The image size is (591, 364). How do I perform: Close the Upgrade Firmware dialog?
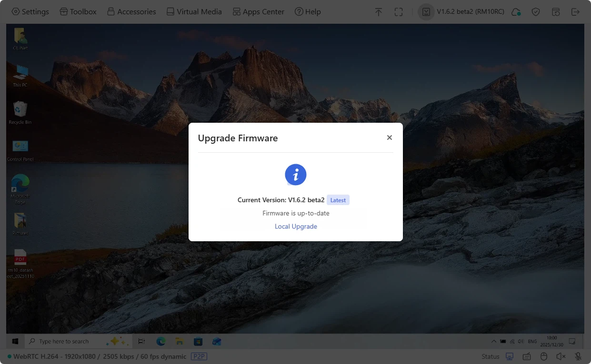390,138
